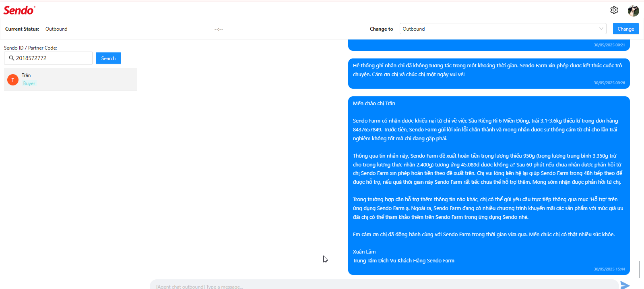Send the message with the paper-plane icon

(625, 285)
